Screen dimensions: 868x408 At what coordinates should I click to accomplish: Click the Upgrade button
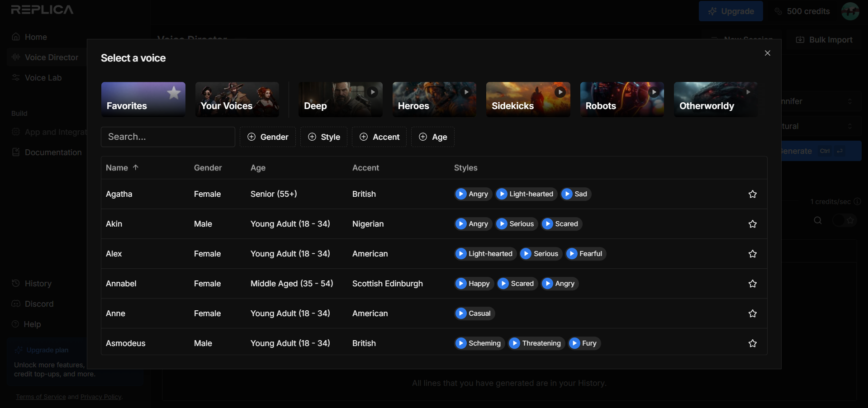[730, 11]
